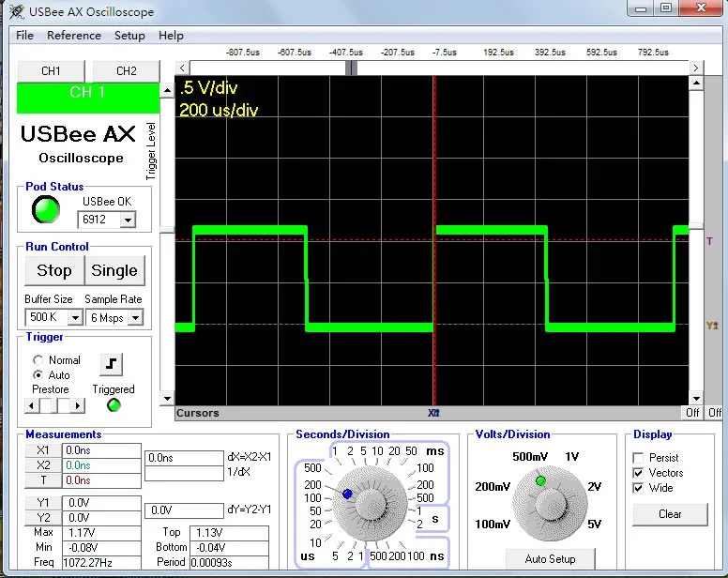Viewport: 728px width, 578px height.
Task: Clear the display with the Clear button
Action: click(x=670, y=514)
